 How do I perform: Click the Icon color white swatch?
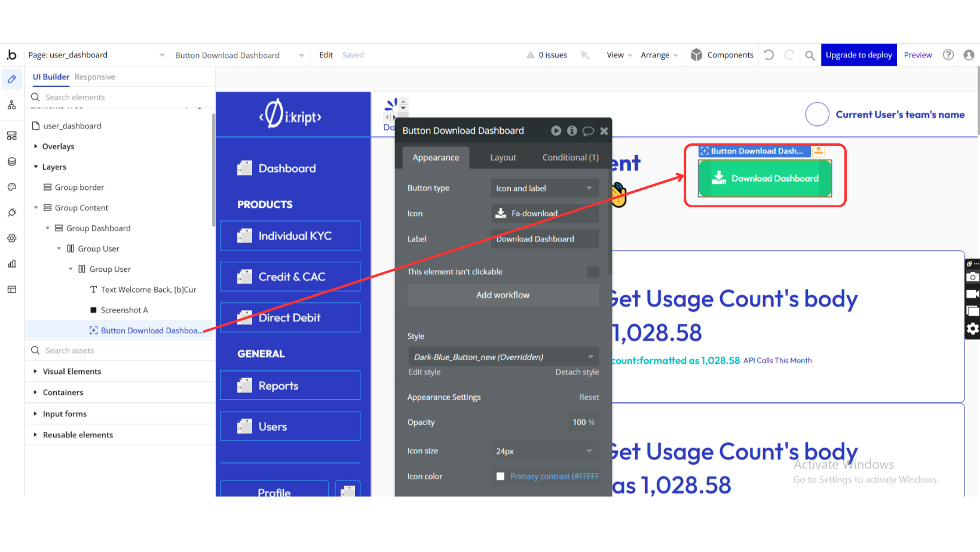(500, 476)
